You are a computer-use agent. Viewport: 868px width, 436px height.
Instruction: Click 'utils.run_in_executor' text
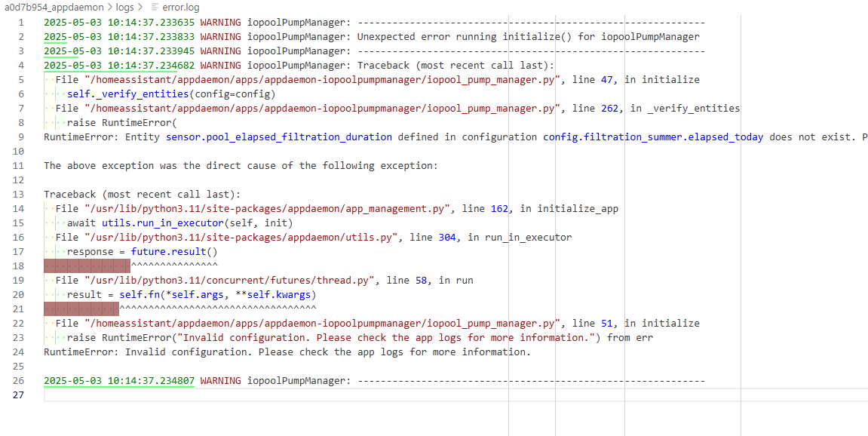(163, 223)
